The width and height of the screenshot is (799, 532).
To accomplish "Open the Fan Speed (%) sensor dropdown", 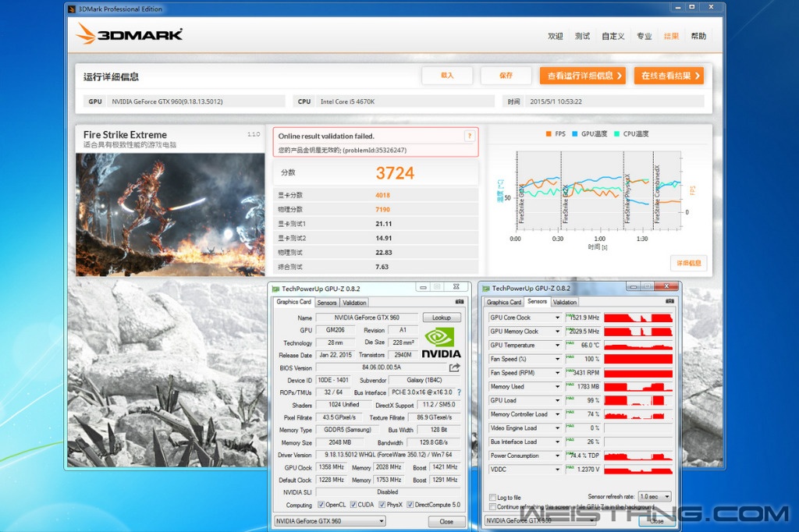I will point(557,359).
